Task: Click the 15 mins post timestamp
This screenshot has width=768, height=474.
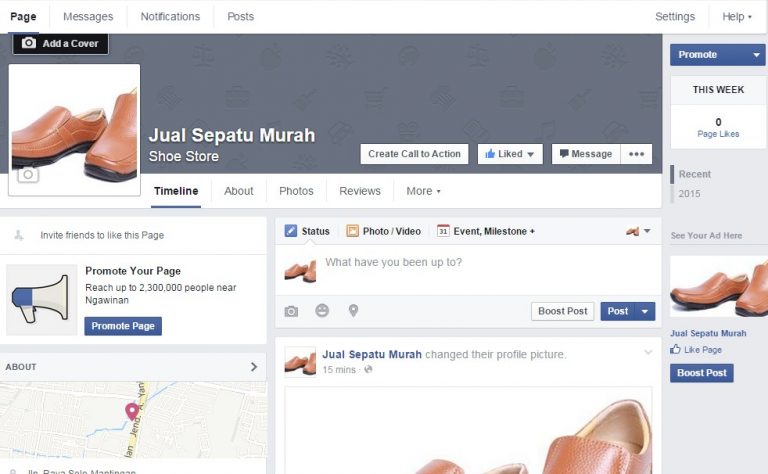Action: tap(339, 370)
